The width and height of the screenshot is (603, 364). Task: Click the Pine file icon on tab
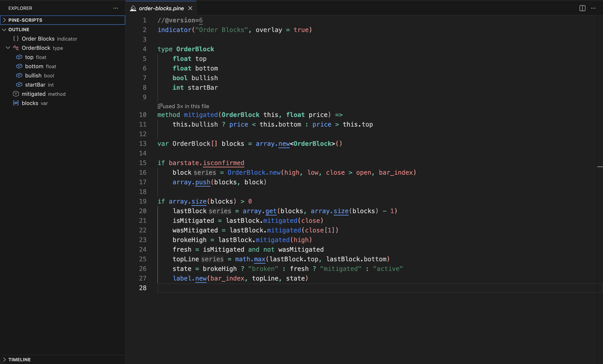click(x=133, y=9)
